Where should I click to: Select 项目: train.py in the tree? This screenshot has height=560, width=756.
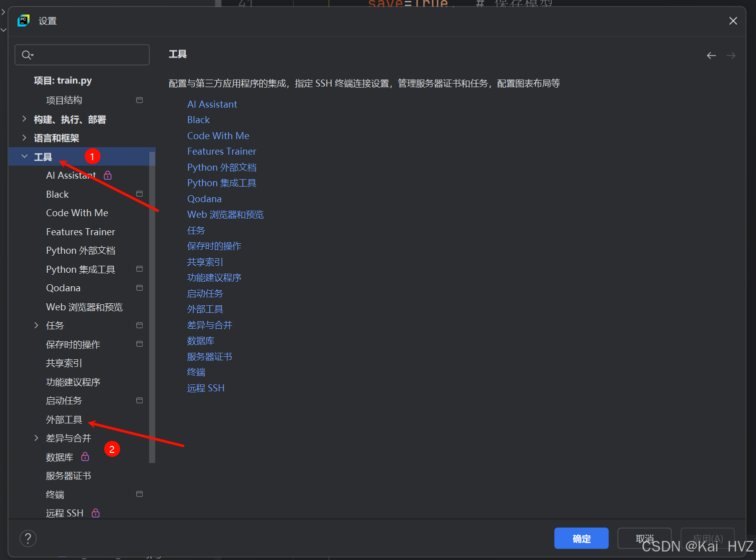[x=63, y=81]
